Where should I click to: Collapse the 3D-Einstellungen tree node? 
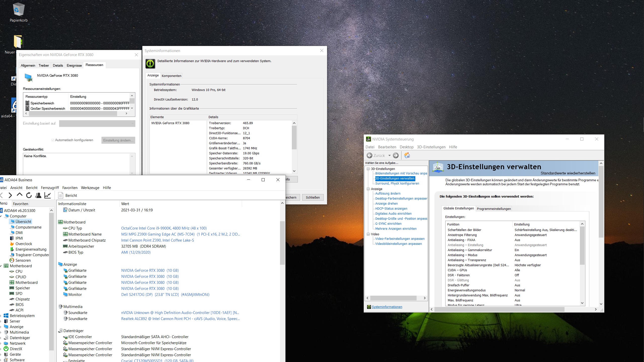[x=368, y=169]
